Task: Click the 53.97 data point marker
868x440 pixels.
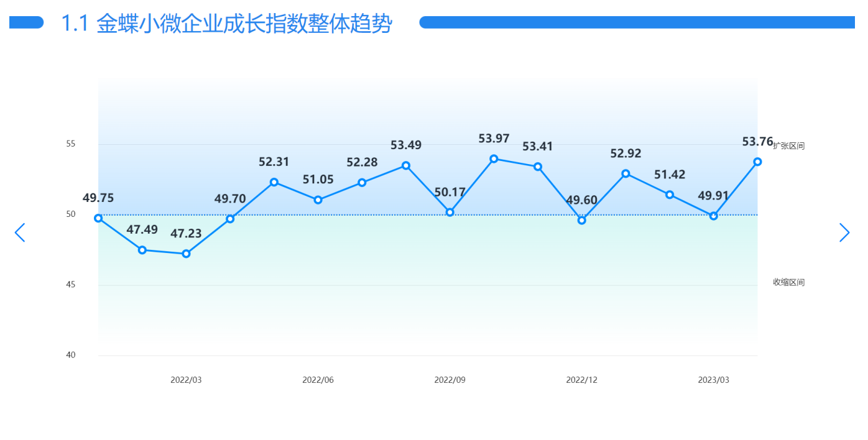Action: coord(494,158)
